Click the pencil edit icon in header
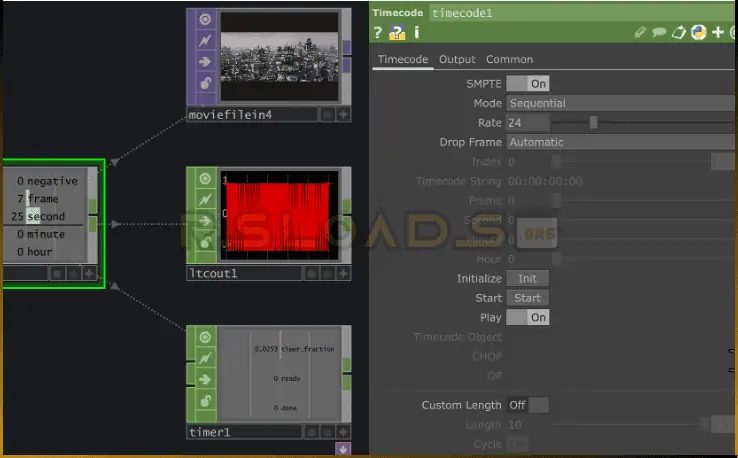The height and width of the screenshot is (458, 738). click(640, 33)
